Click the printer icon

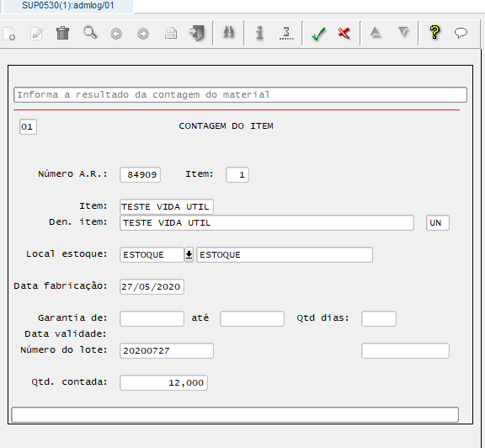[x=170, y=33]
